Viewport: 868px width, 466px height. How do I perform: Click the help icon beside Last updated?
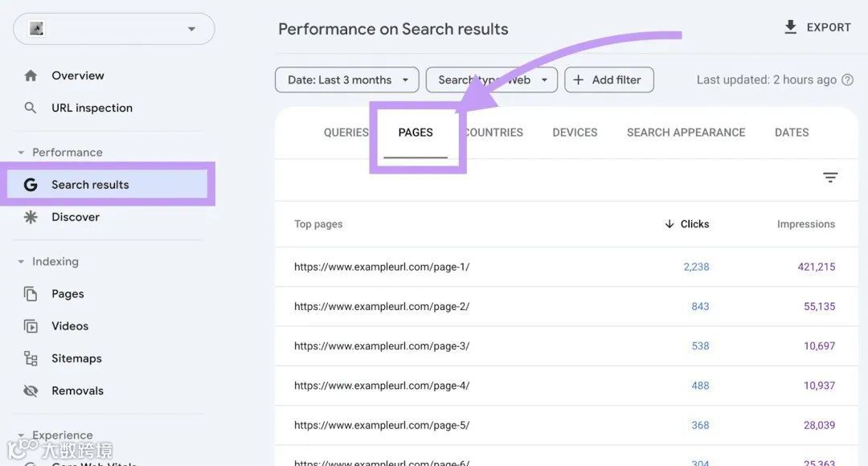(847, 80)
